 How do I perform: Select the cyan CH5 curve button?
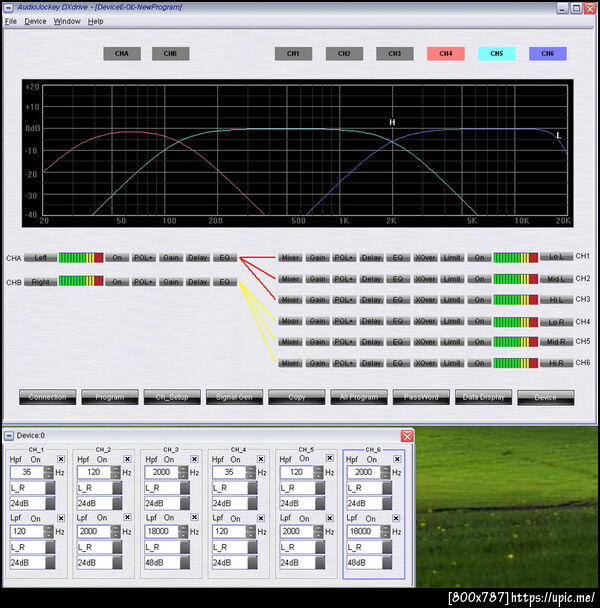(x=496, y=53)
